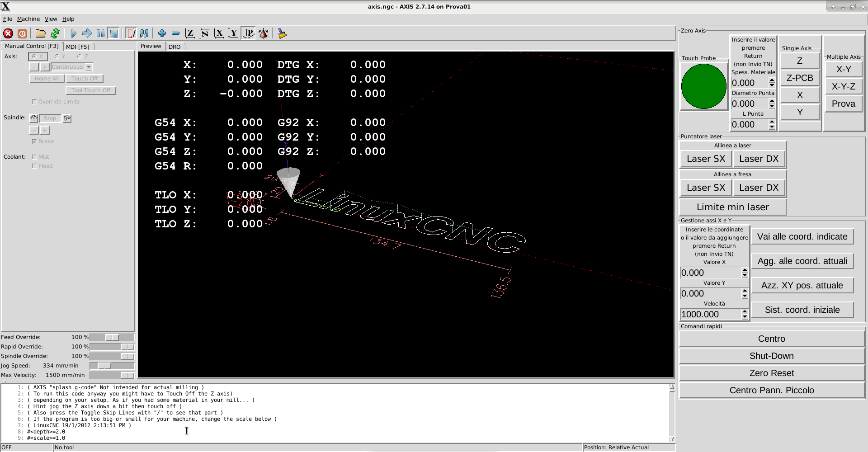Image resolution: width=868 pixels, height=452 pixels.
Task: Select Z axis radio button
Action: 82,56
